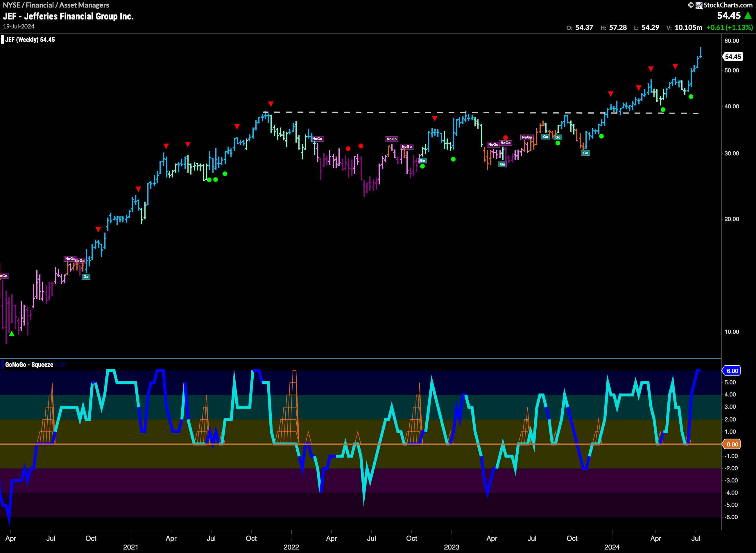This screenshot has width=756, height=553.
Task: Click the -6.00 oscillator axis label
Action: [x=731, y=517]
